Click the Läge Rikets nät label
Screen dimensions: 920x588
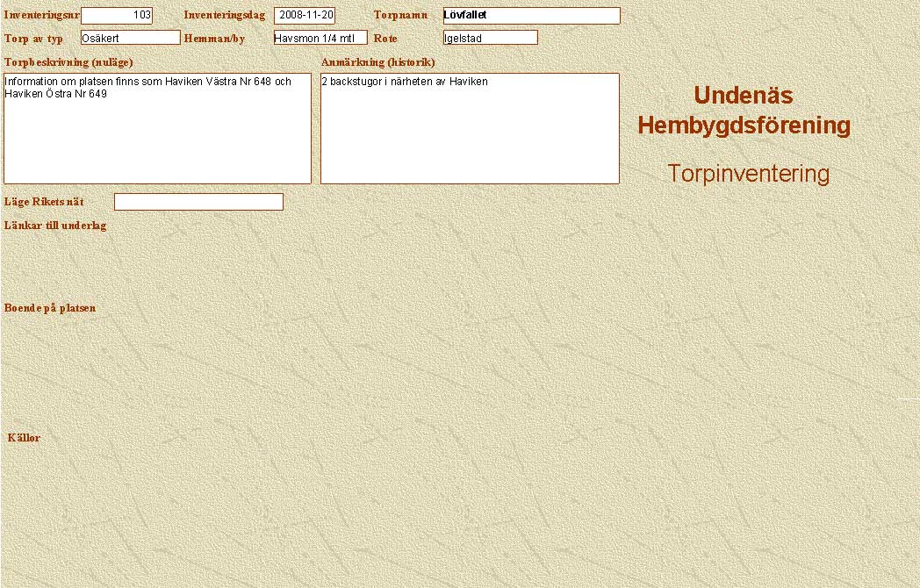pos(44,202)
